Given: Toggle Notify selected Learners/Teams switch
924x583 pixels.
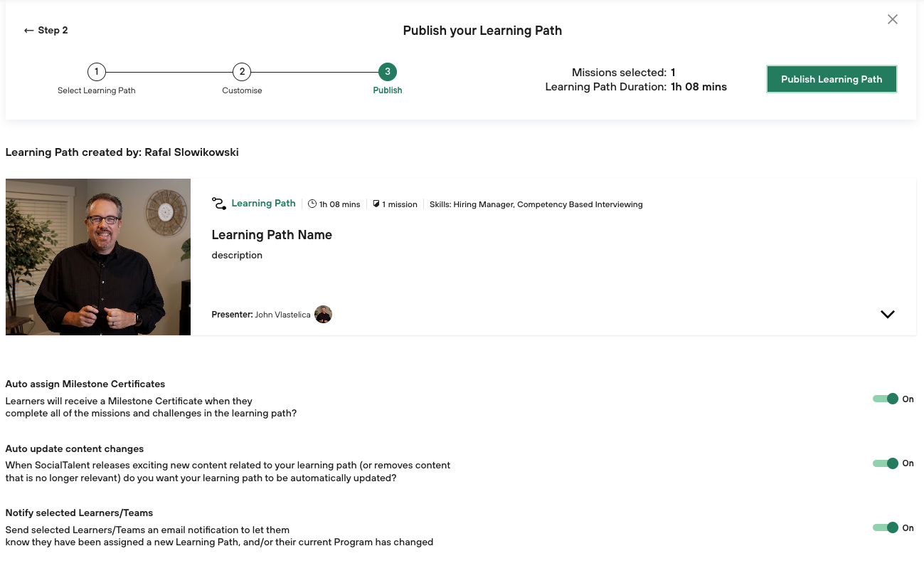Looking at the screenshot, I should 886,528.
